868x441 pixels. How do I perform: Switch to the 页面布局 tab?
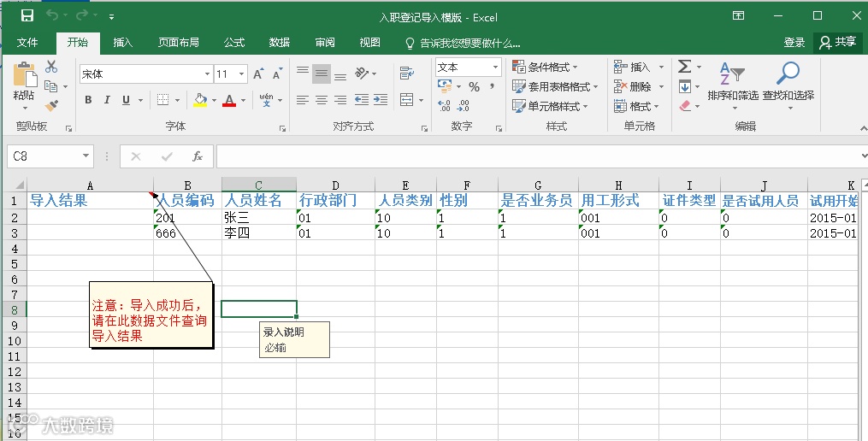[178, 43]
